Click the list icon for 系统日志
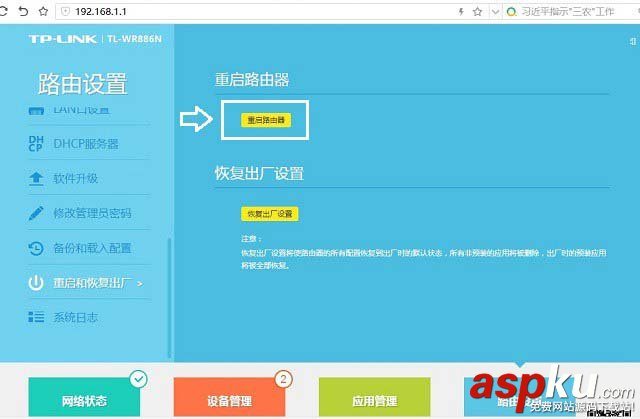This screenshot has width=640, height=419. tap(36, 317)
